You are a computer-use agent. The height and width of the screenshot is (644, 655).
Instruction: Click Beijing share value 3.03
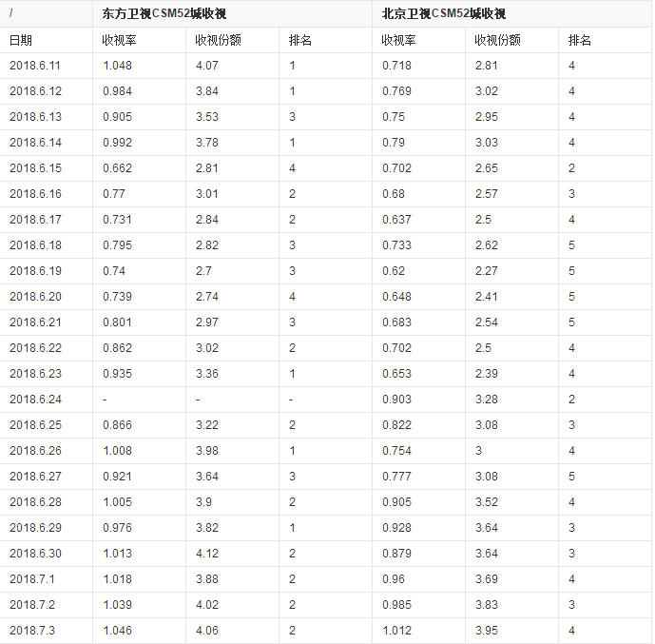click(487, 143)
